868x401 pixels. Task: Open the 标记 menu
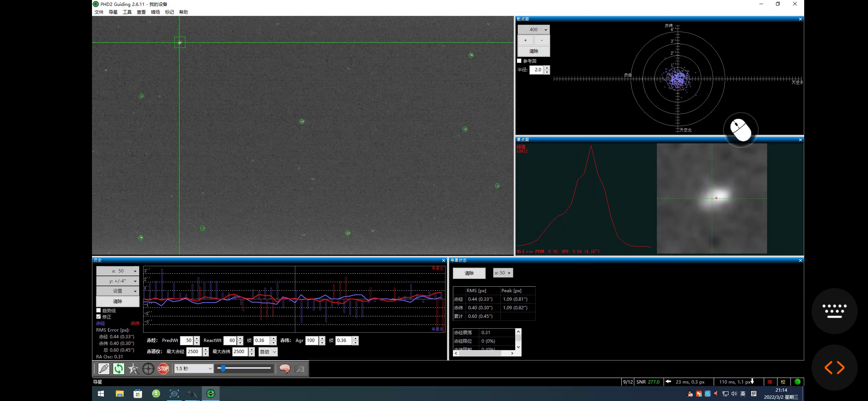(170, 12)
